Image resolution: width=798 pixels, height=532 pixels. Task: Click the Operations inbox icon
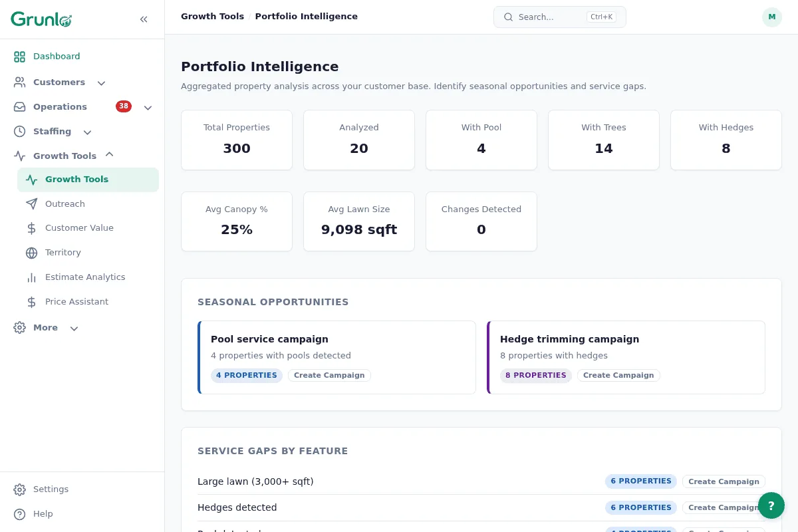pos(20,107)
